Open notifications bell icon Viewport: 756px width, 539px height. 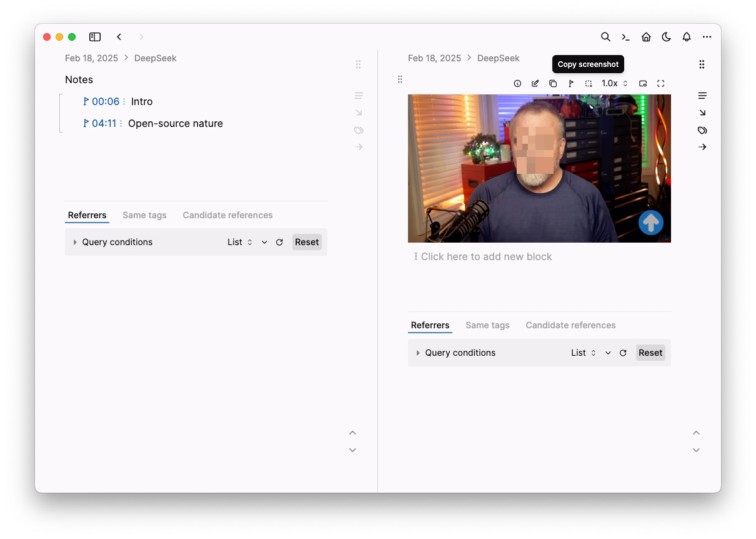pos(687,37)
